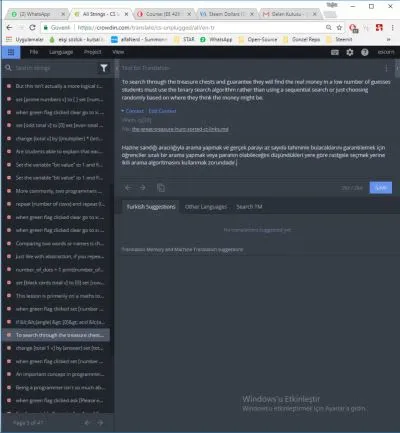
Task: Select string 'Comparing two words or names...'
Action: pyautogui.click(x=56, y=243)
